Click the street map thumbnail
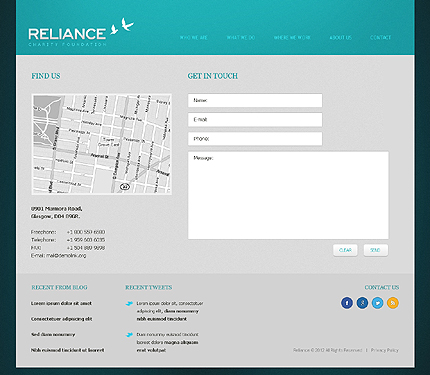The height and width of the screenshot is (375, 430). 102,144
